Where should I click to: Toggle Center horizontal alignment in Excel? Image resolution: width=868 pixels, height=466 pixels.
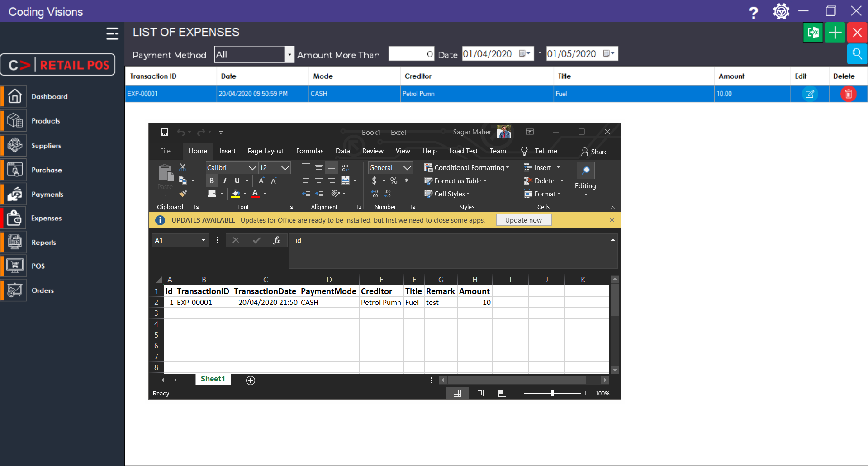(319, 181)
